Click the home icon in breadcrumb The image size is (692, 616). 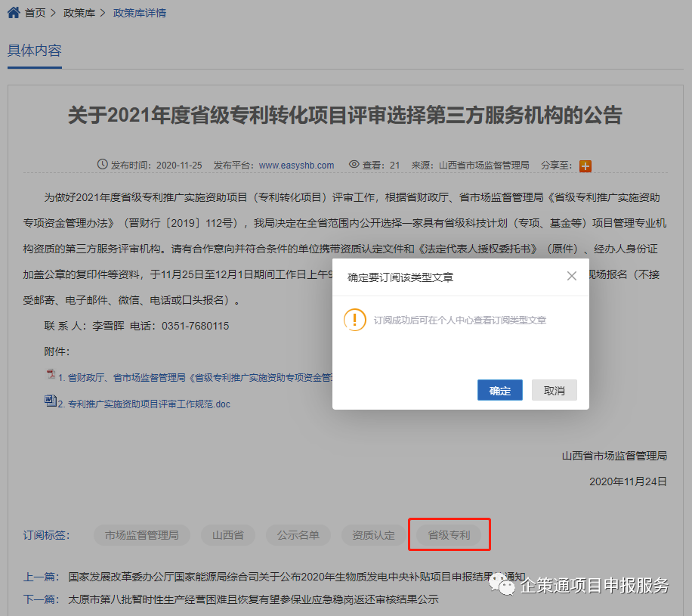pos(14,12)
